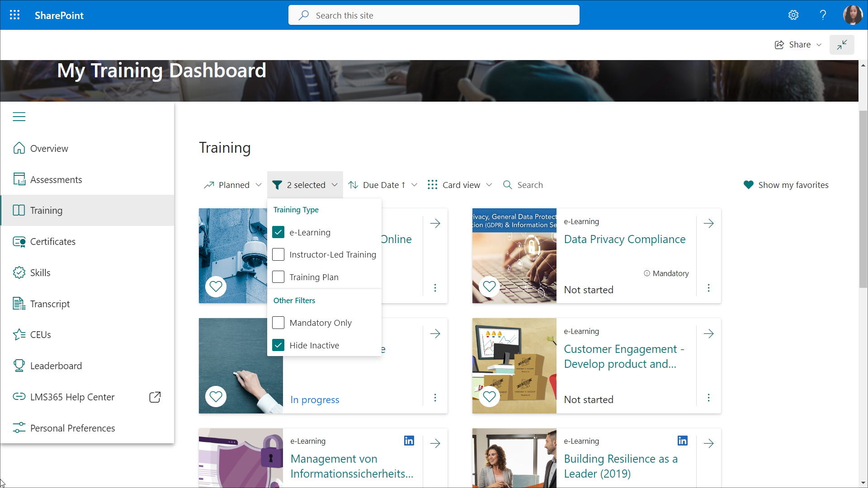Open Data Privacy Compliance arrow icon
This screenshot has height=488, width=868.
click(708, 224)
